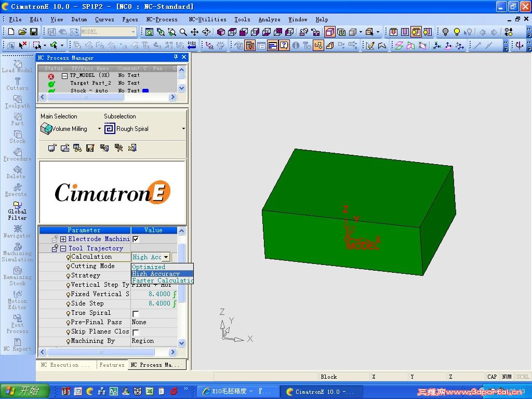Click the Fixed Vertical Step value field
Image resolution: width=532 pixels, height=399 pixels.
(154, 294)
